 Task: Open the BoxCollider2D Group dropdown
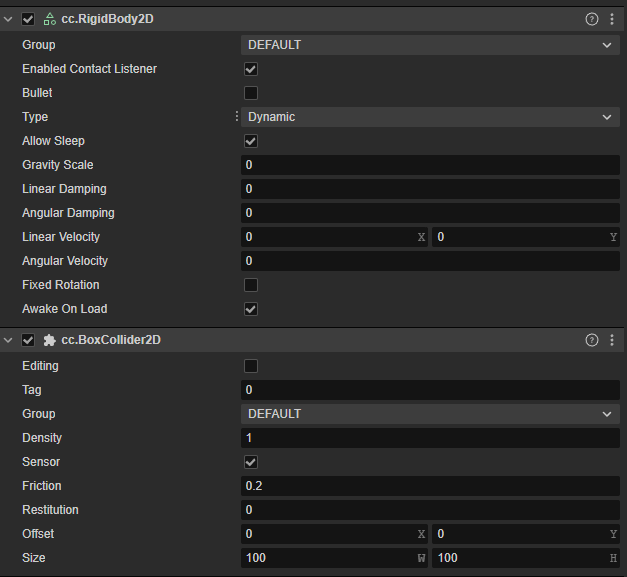pyautogui.click(x=430, y=414)
